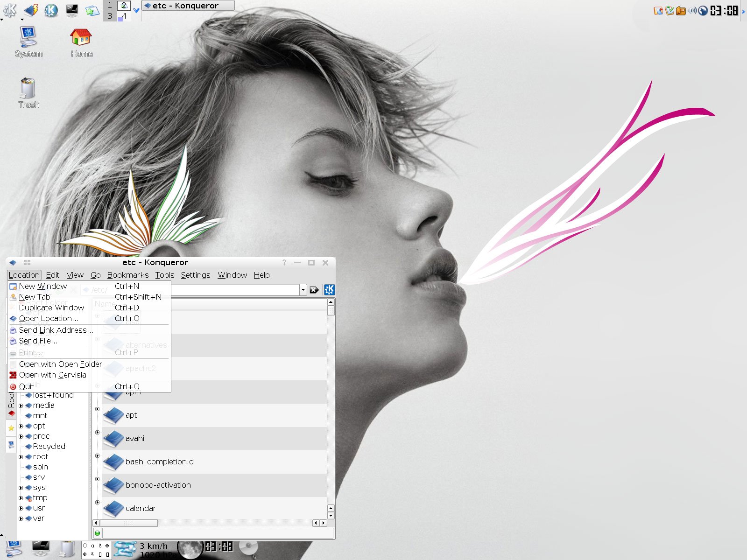Open the Home desktop icon
This screenshot has height=560, width=747.
(82, 42)
